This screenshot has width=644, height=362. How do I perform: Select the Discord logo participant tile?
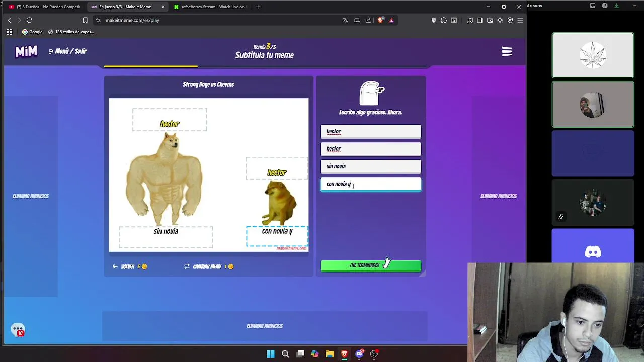pos(593,246)
